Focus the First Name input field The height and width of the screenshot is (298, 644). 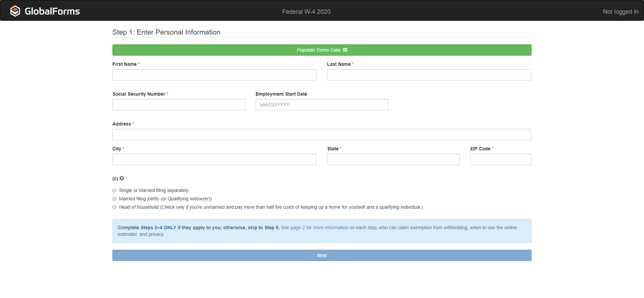point(214,75)
